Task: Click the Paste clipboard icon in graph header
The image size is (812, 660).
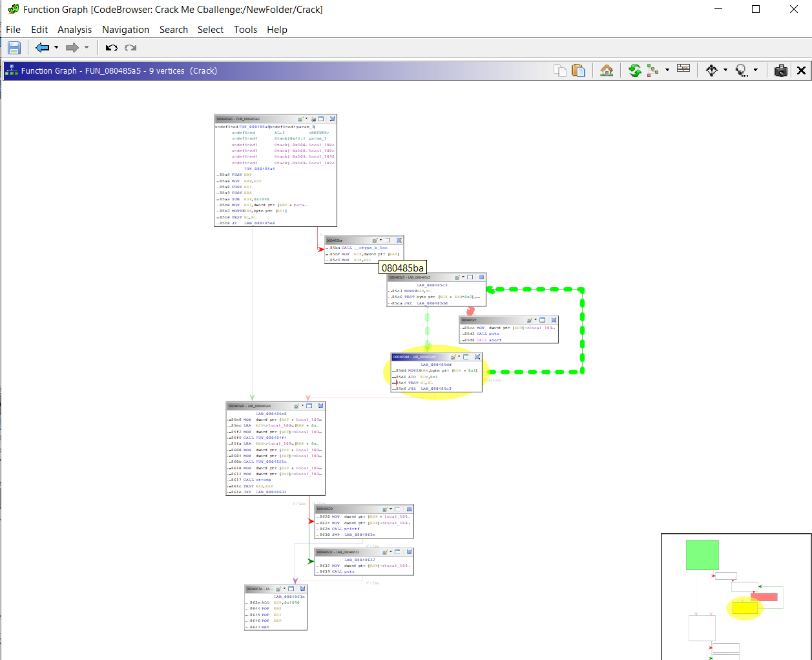Action: 578,71
